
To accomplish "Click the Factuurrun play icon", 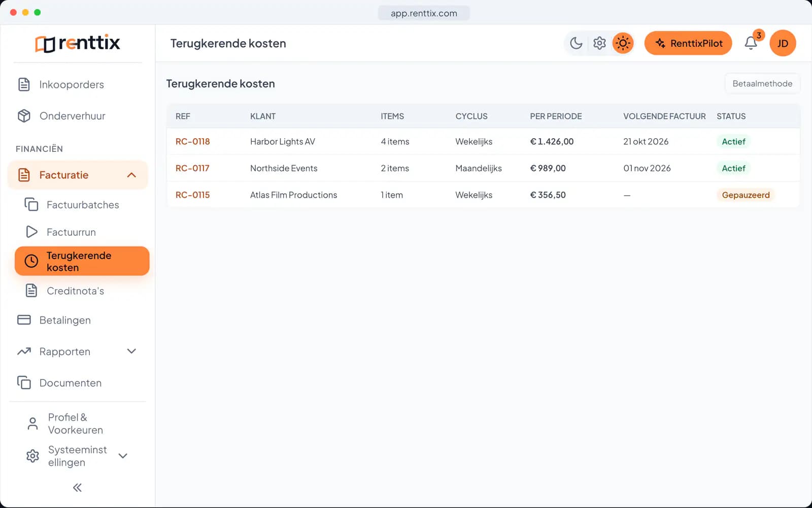I will point(31,232).
